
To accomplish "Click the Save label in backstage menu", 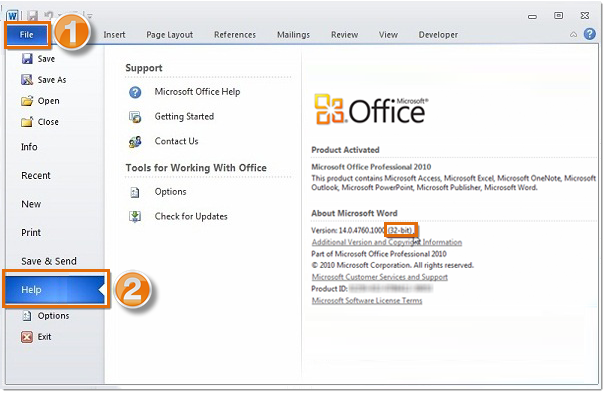I will 46,59.
